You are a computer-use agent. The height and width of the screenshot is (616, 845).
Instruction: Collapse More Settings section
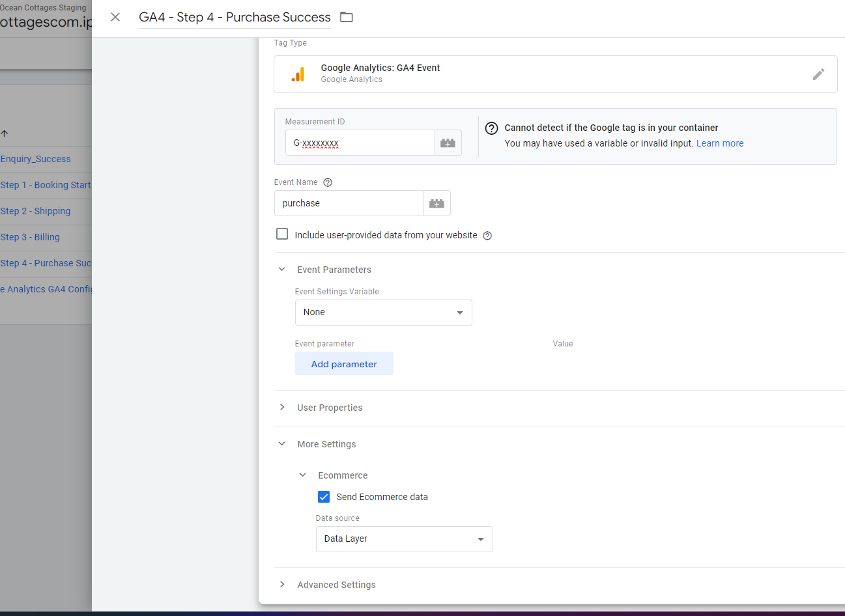point(282,443)
